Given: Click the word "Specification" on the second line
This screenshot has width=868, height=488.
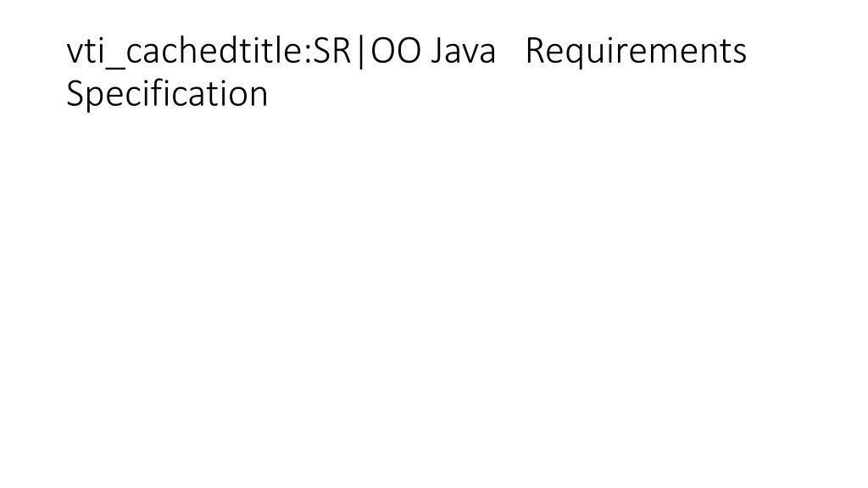Looking at the screenshot, I should [x=167, y=94].
